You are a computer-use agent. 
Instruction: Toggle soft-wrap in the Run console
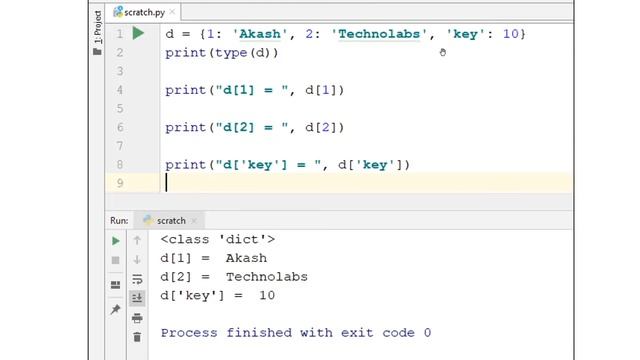(137, 279)
